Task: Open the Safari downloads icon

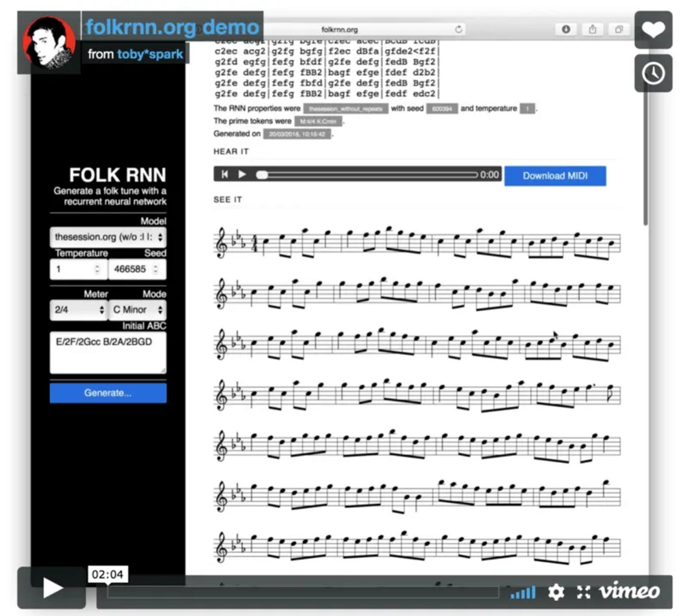Action: point(565,29)
